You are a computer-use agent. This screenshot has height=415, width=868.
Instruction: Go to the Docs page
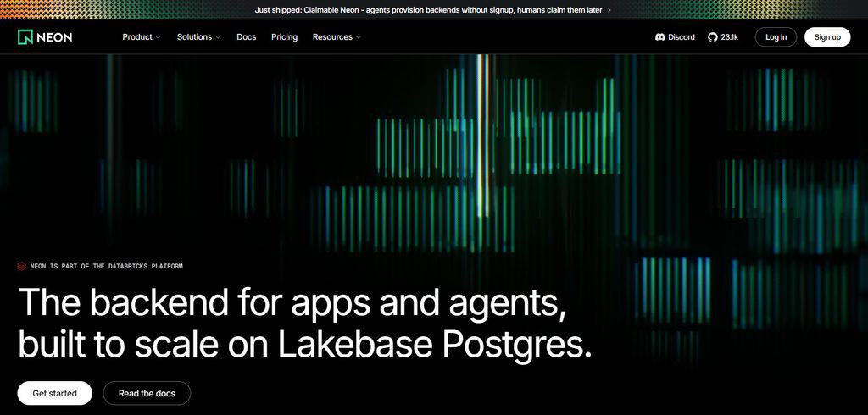coord(247,37)
